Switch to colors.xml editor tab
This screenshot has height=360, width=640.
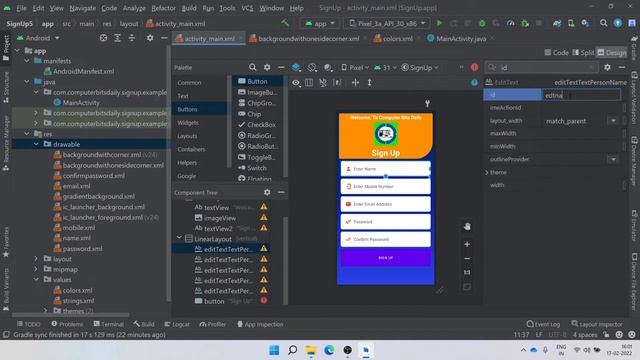[x=393, y=39]
